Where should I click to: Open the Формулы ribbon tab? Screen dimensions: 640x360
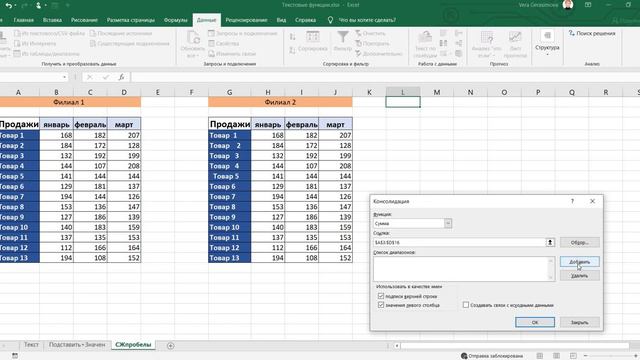click(x=176, y=20)
